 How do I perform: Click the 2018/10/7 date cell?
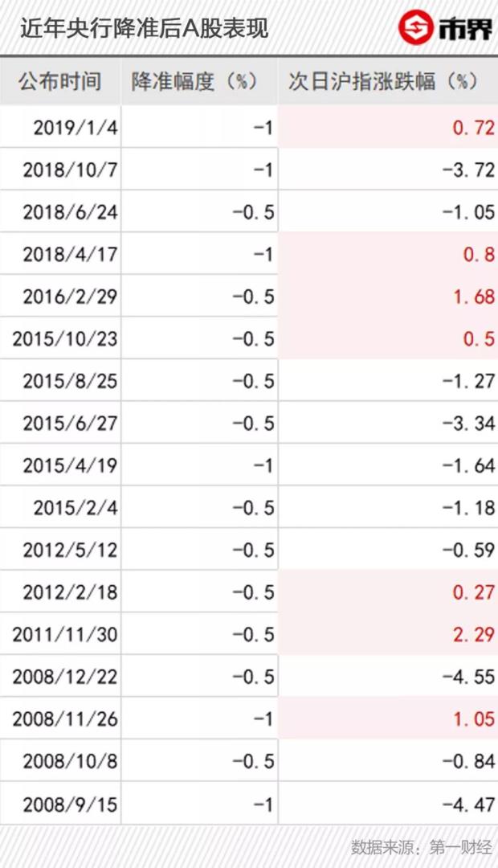click(70, 170)
